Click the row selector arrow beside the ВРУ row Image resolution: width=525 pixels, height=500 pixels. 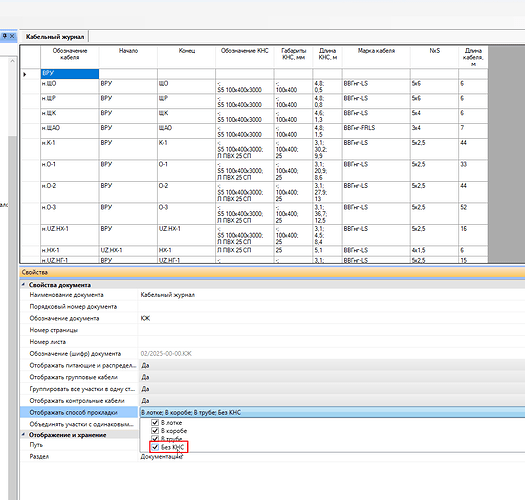click(24, 74)
